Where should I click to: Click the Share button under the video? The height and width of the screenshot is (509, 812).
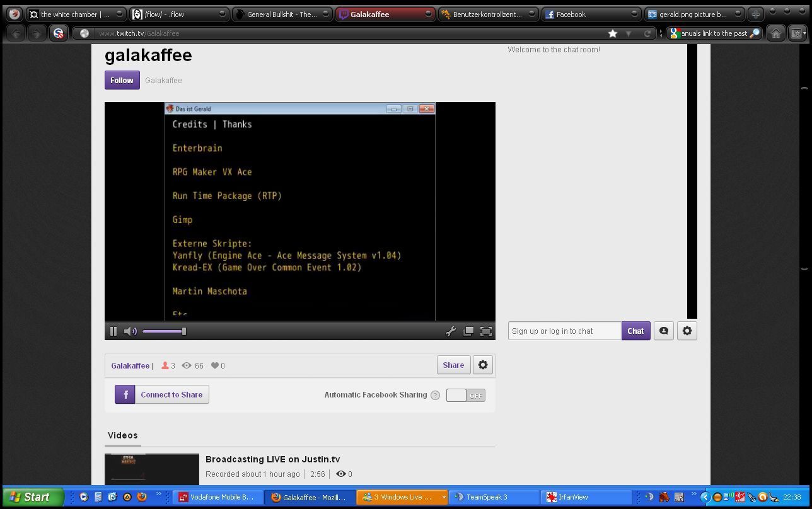coord(453,365)
